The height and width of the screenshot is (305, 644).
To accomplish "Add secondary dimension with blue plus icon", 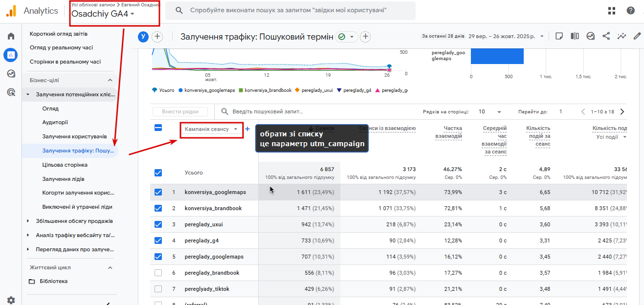I will (247, 130).
